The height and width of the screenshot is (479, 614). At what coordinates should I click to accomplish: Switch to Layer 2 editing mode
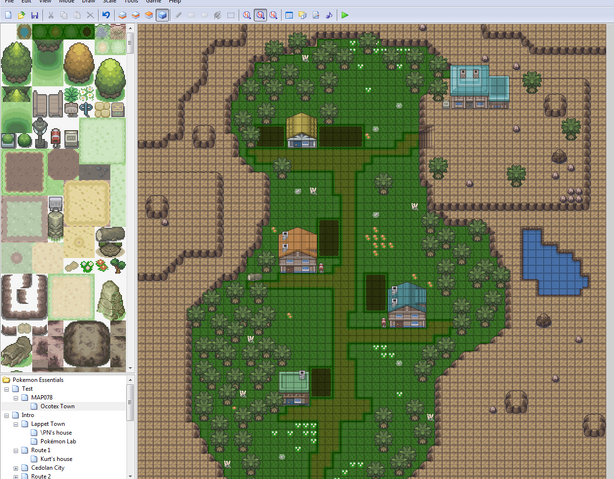(x=135, y=15)
